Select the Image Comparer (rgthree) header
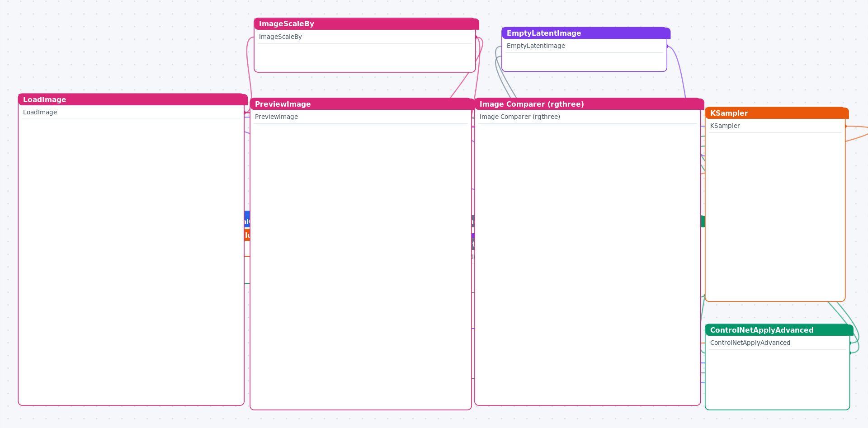 pos(590,104)
